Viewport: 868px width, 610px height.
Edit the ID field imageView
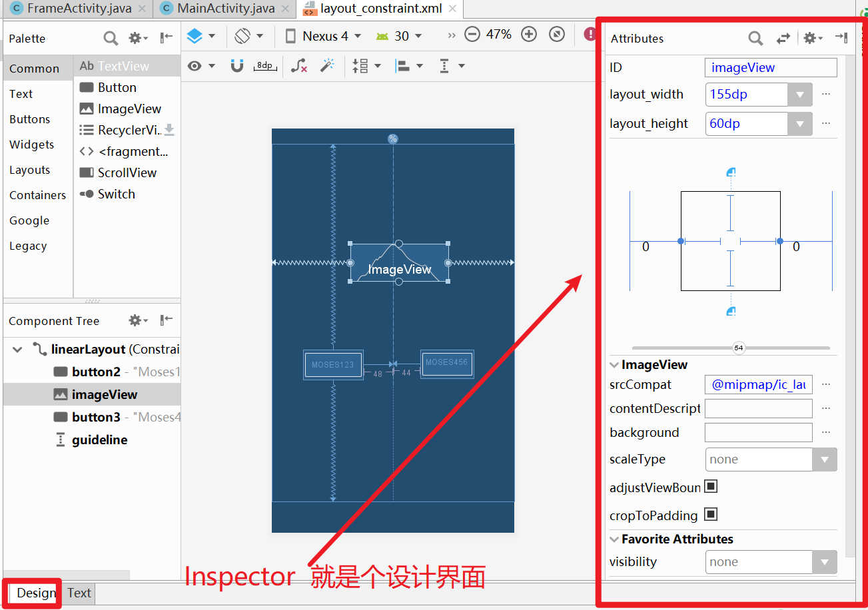click(x=771, y=67)
